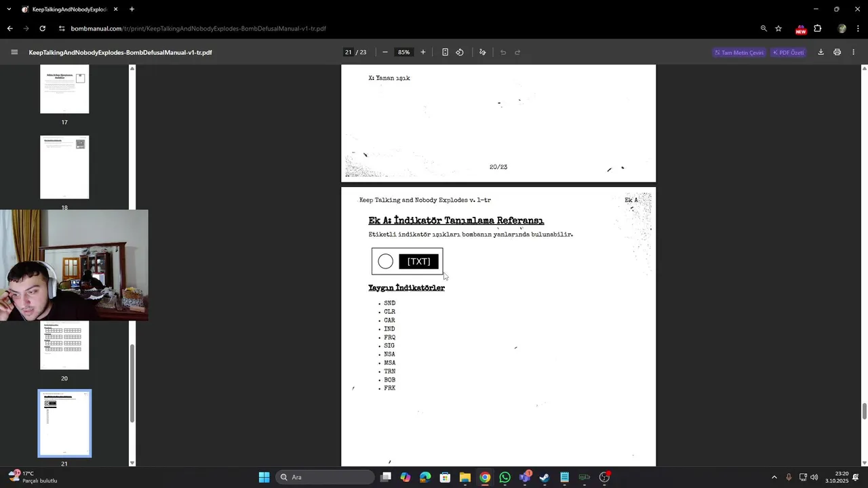
Task: Expand the tab search dropdown arrow
Action: pyautogui.click(x=9, y=9)
